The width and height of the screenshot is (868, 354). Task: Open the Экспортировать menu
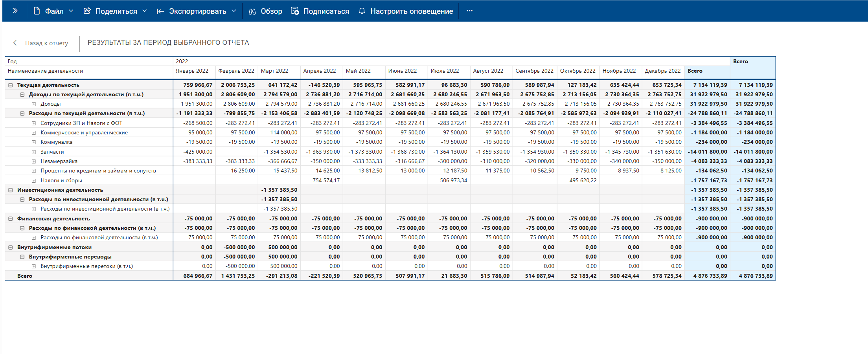tap(196, 11)
